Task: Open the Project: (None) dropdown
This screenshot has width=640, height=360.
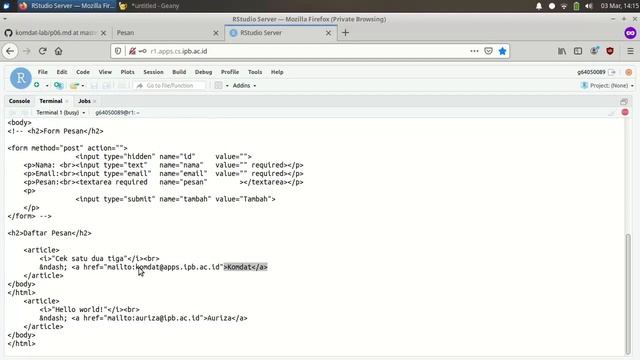Action: point(607,86)
